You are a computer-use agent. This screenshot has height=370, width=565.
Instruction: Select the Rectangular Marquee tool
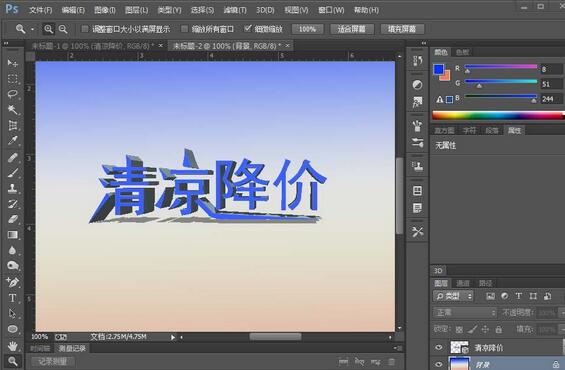(13, 79)
